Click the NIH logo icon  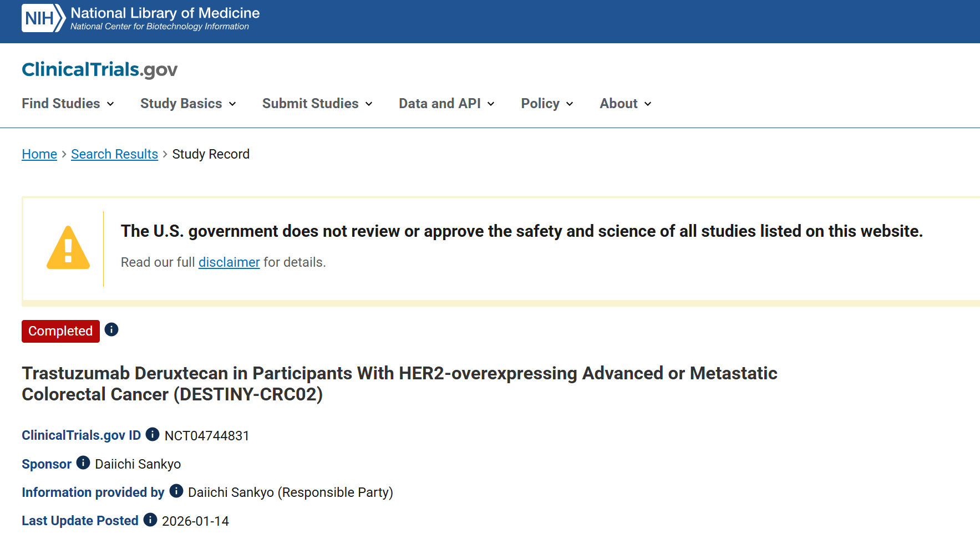pos(43,18)
